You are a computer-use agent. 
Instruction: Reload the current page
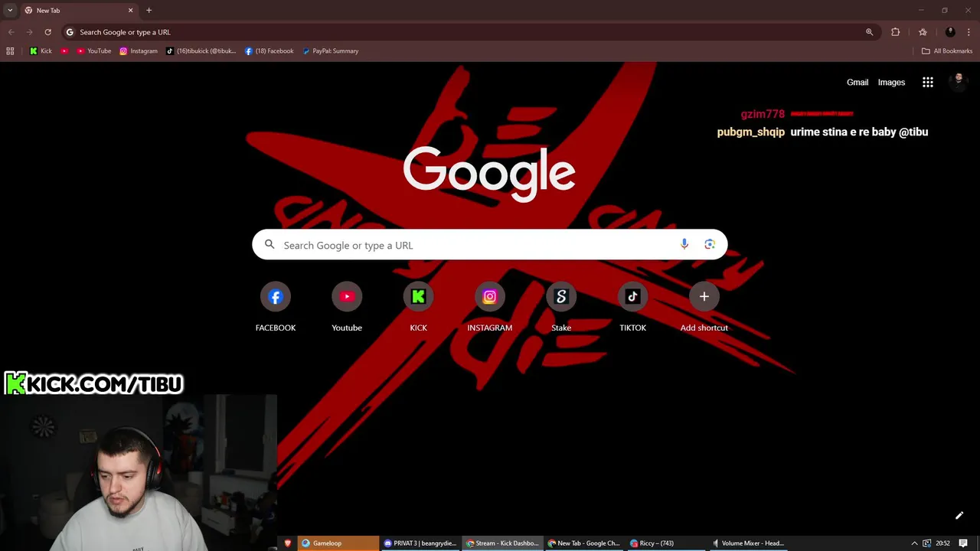click(x=47, y=32)
